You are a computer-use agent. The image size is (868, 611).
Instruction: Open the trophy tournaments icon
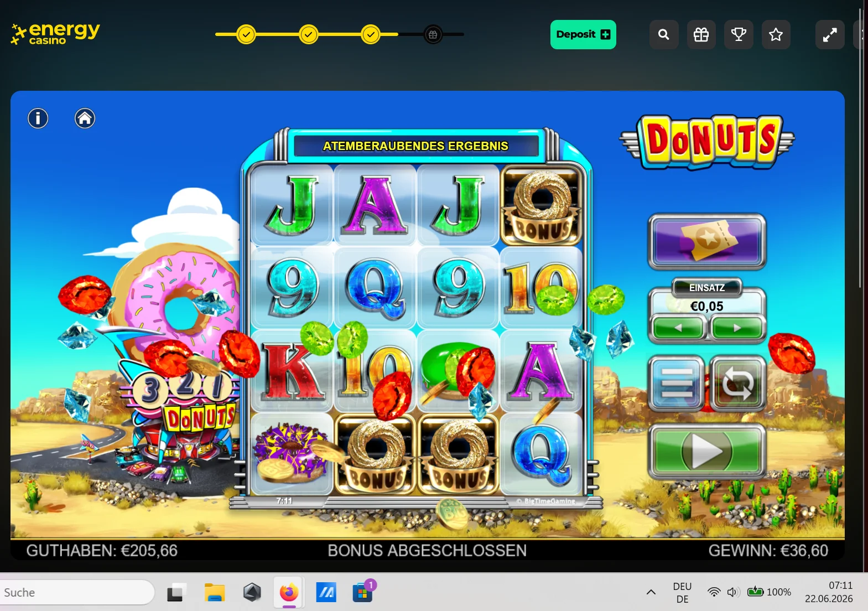(x=739, y=35)
